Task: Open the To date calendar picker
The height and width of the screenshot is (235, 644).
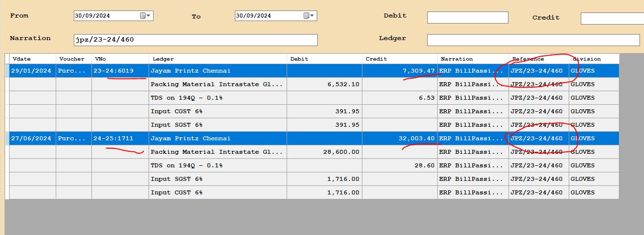Action: point(309,16)
